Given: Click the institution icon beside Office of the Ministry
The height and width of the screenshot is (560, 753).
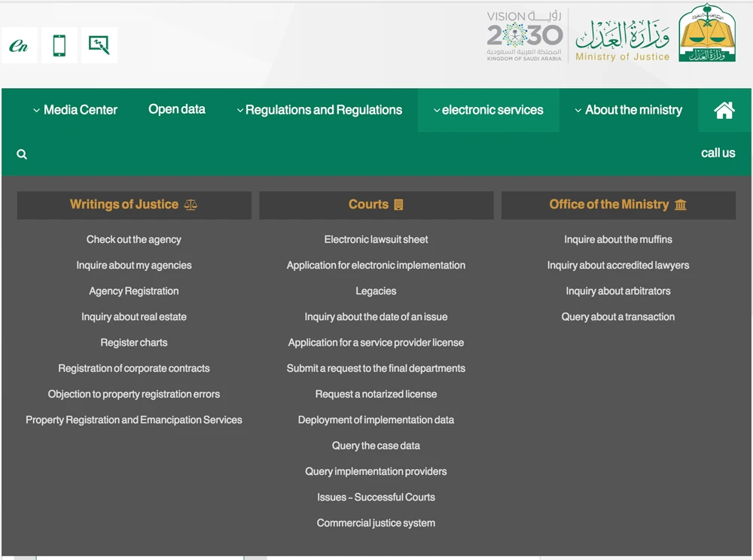Looking at the screenshot, I should pos(681,205).
